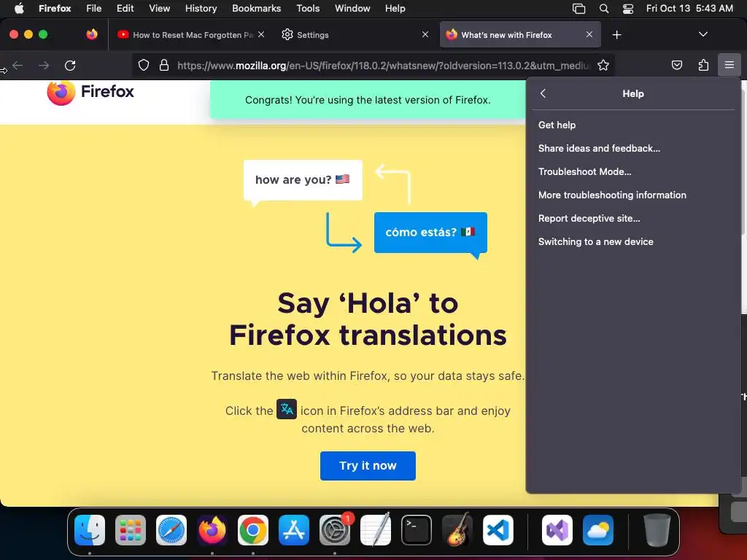The width and height of the screenshot is (747, 560).
Task: Reload the current page
Action: [70, 65]
